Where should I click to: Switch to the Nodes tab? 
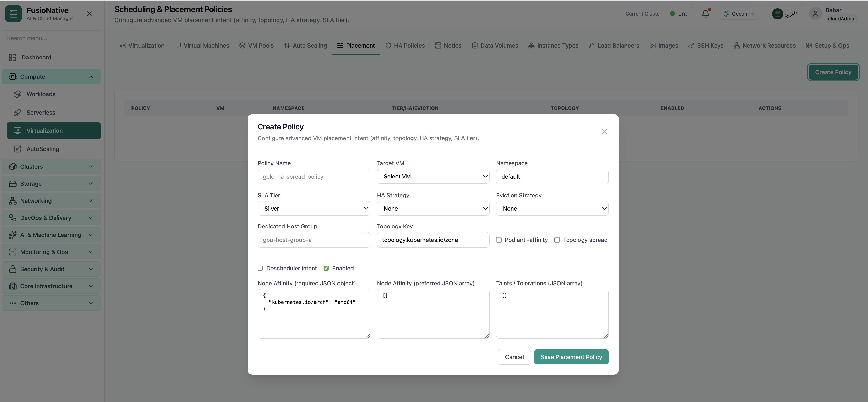tap(448, 46)
